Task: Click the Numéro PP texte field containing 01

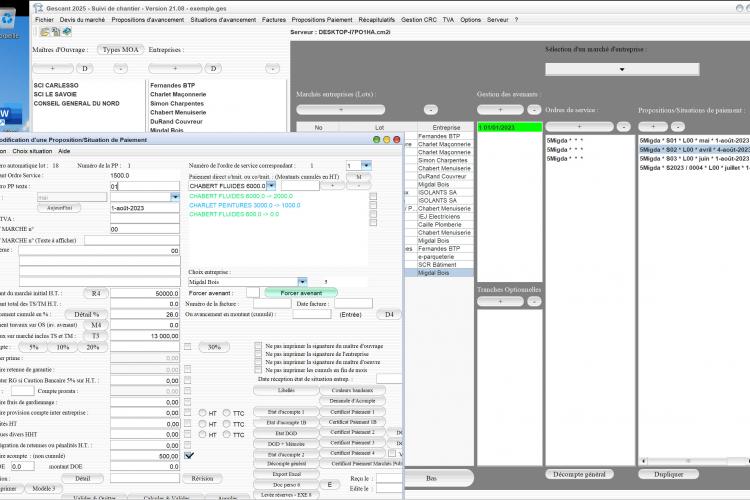Action: (145, 186)
